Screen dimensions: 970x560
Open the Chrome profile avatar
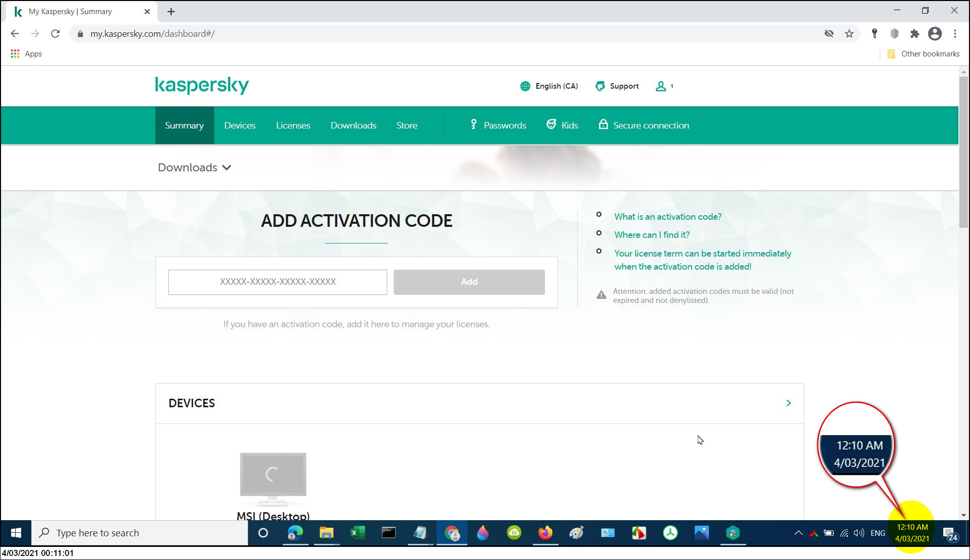[x=935, y=34]
